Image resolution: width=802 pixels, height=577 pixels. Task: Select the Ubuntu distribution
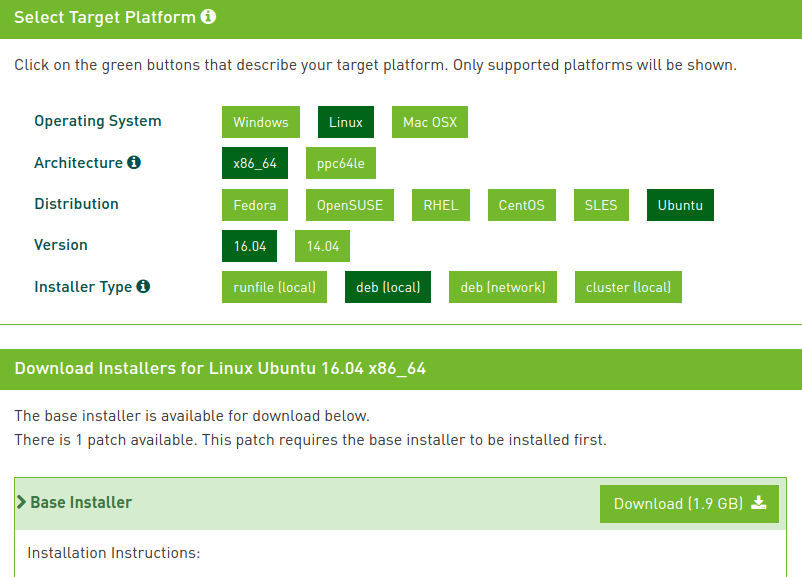(680, 205)
